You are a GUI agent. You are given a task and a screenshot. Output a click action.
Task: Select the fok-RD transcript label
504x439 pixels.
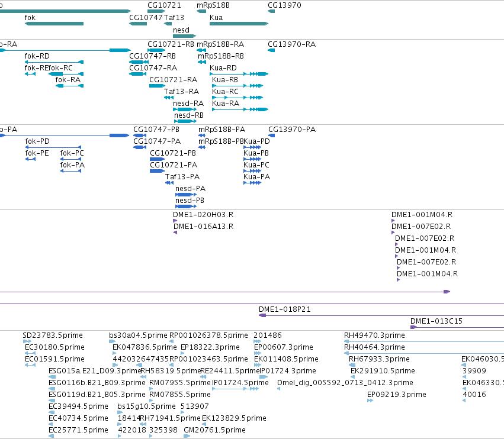click(37, 56)
